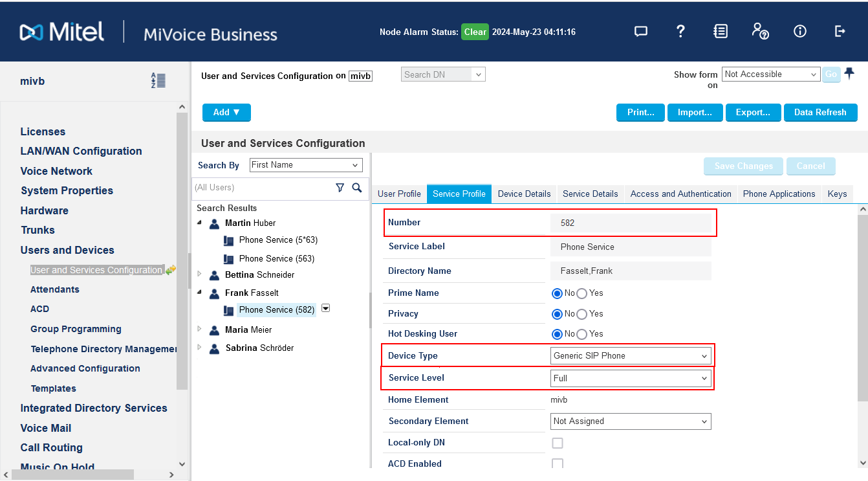Click the logout icon in header

(840, 32)
